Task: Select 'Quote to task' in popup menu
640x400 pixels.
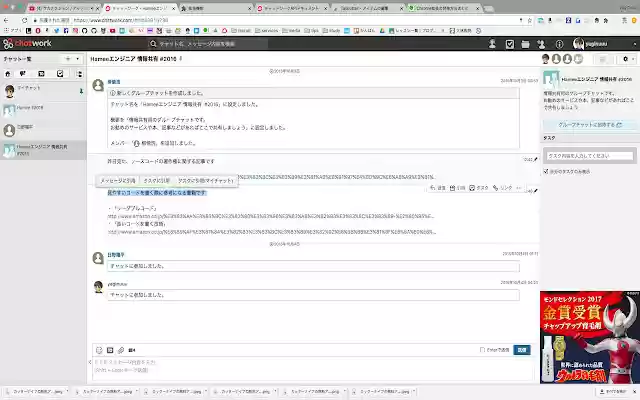Action: (156, 180)
